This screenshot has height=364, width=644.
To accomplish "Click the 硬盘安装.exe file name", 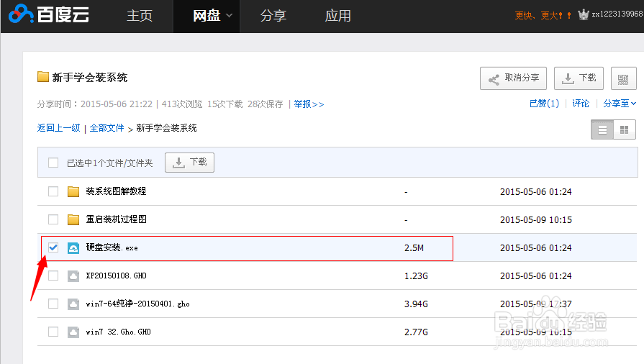I will click(x=112, y=247).
